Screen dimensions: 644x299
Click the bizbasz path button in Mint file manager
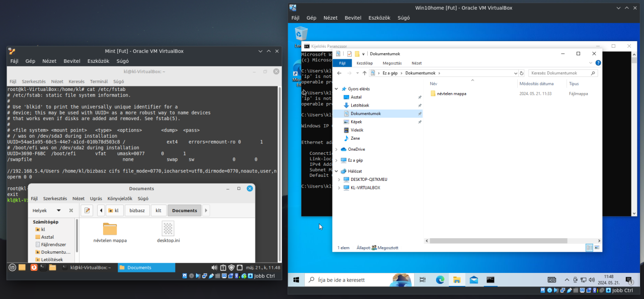137,211
